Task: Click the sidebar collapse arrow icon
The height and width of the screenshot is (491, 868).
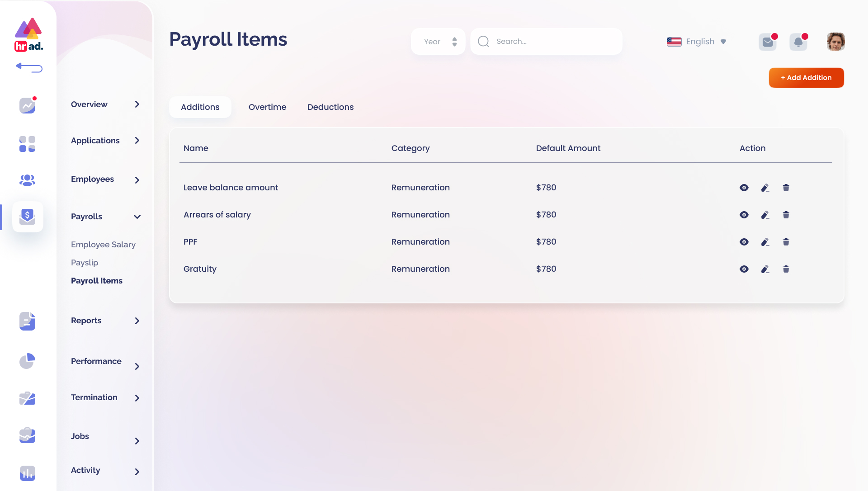Action: click(x=29, y=68)
